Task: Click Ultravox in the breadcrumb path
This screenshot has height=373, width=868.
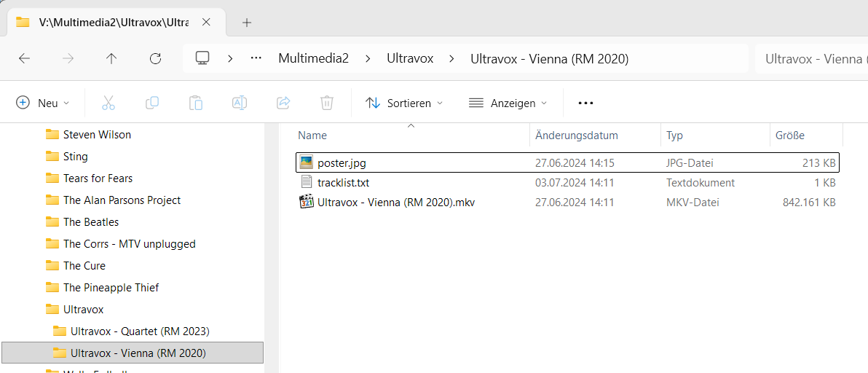Action: [410, 59]
